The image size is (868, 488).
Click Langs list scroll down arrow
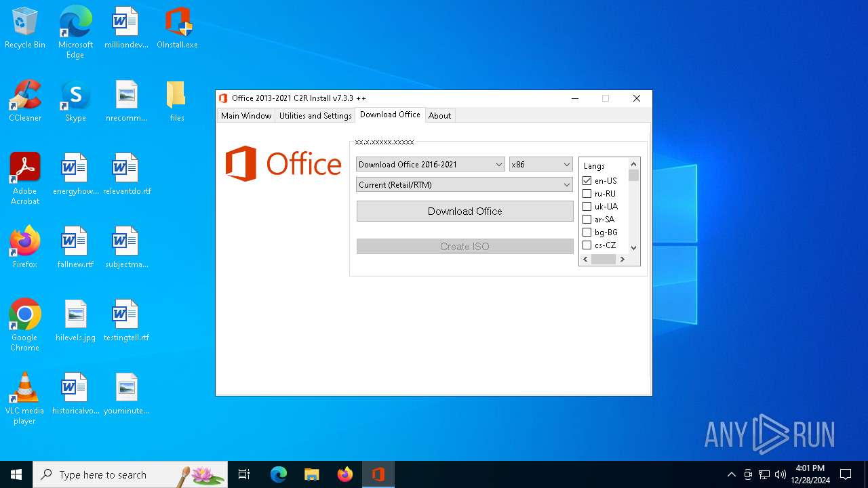pos(634,248)
